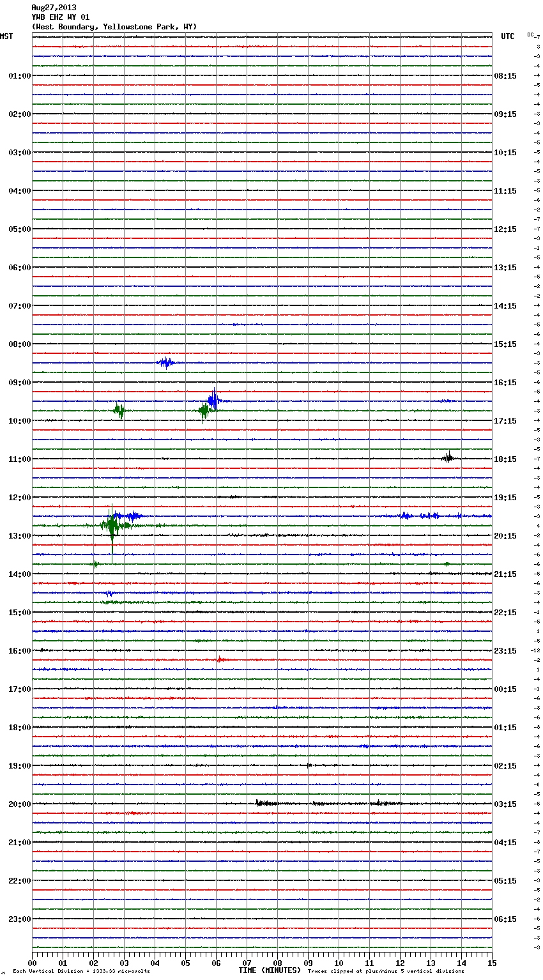This screenshot has height=980, width=543.
Task: Click the 15:15 UTC time label
Action: pyautogui.click(x=505, y=344)
